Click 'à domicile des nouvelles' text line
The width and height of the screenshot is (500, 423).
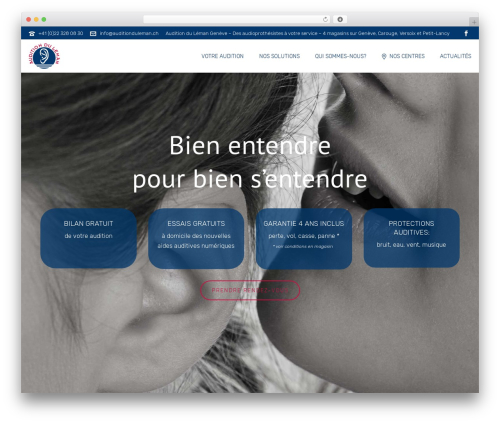coord(196,236)
